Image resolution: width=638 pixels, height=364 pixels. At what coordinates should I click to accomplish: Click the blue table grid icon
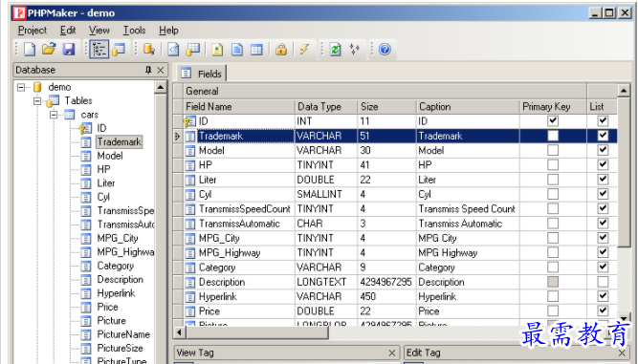pos(256,49)
